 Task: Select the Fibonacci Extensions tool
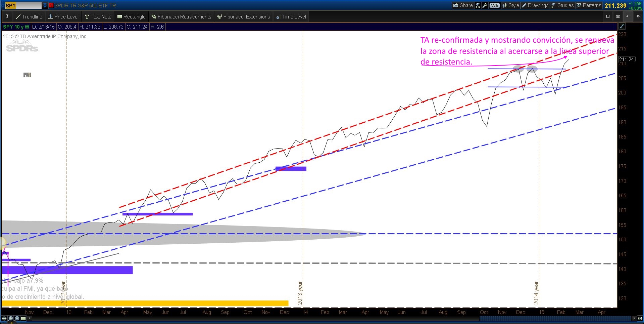pyautogui.click(x=244, y=16)
